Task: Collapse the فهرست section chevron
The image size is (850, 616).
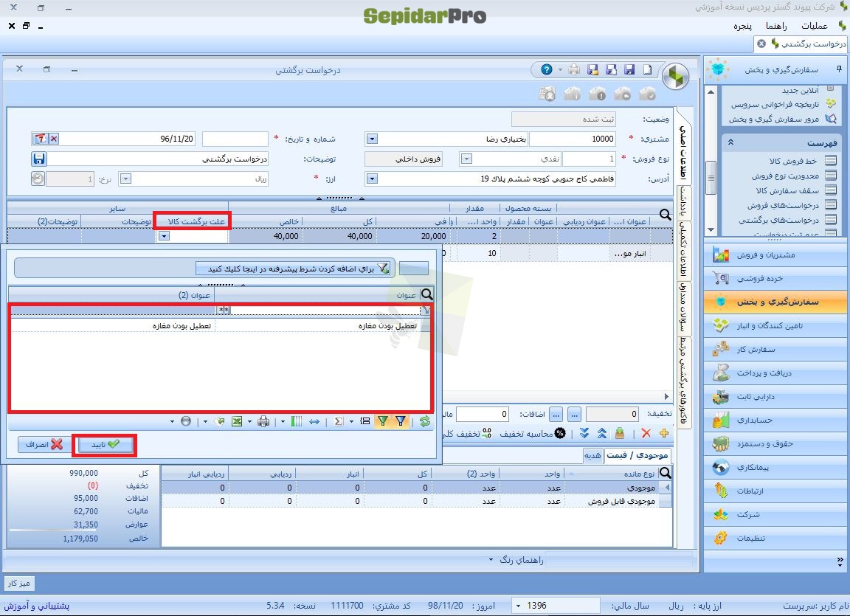Action: (x=730, y=142)
